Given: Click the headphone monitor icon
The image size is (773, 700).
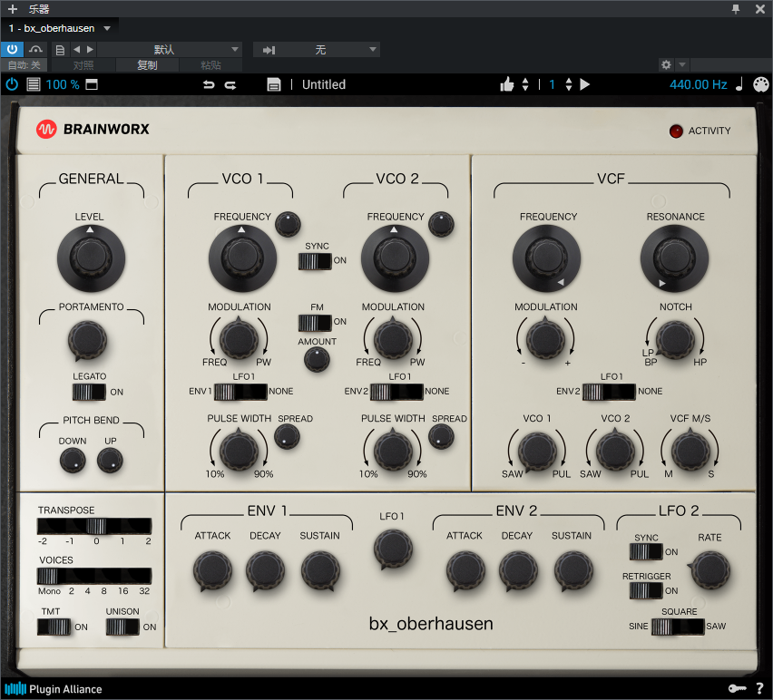Looking at the screenshot, I should click(x=35, y=49).
